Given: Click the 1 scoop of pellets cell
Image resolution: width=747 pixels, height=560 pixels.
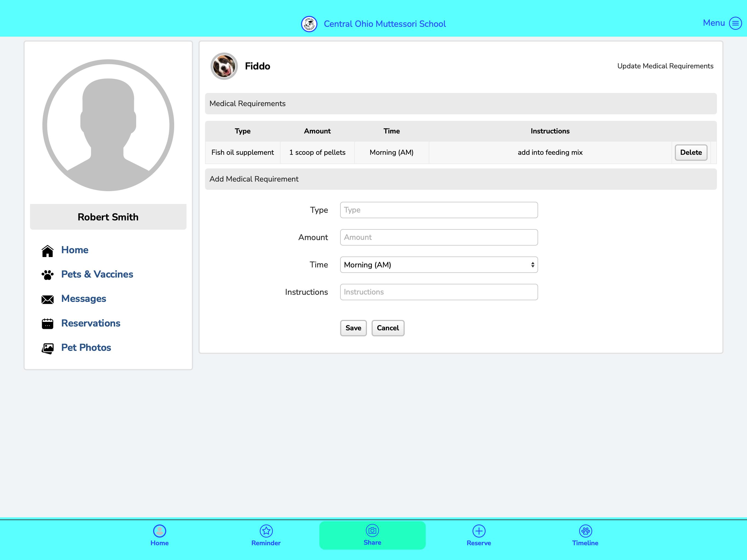Looking at the screenshot, I should pos(317,152).
